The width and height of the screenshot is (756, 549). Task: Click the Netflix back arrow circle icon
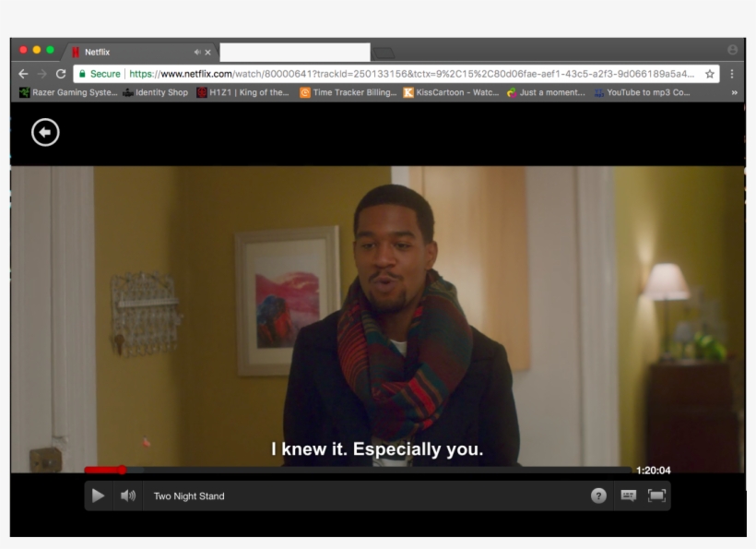tap(45, 132)
